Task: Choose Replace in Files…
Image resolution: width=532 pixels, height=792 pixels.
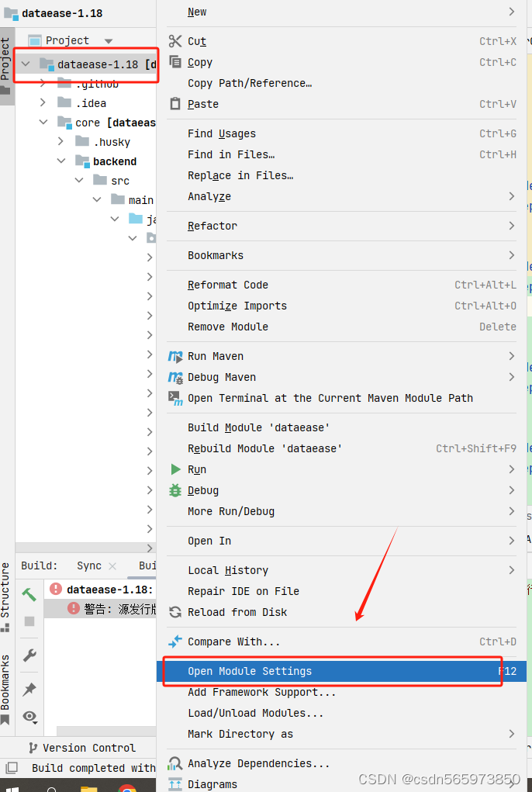Action: [x=342, y=175]
